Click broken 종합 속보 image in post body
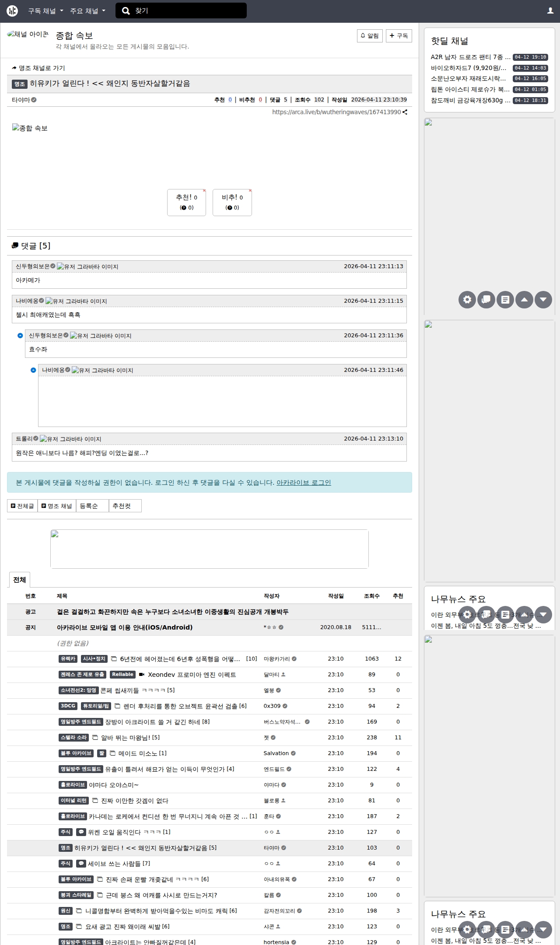560x945 pixels. tap(30, 128)
